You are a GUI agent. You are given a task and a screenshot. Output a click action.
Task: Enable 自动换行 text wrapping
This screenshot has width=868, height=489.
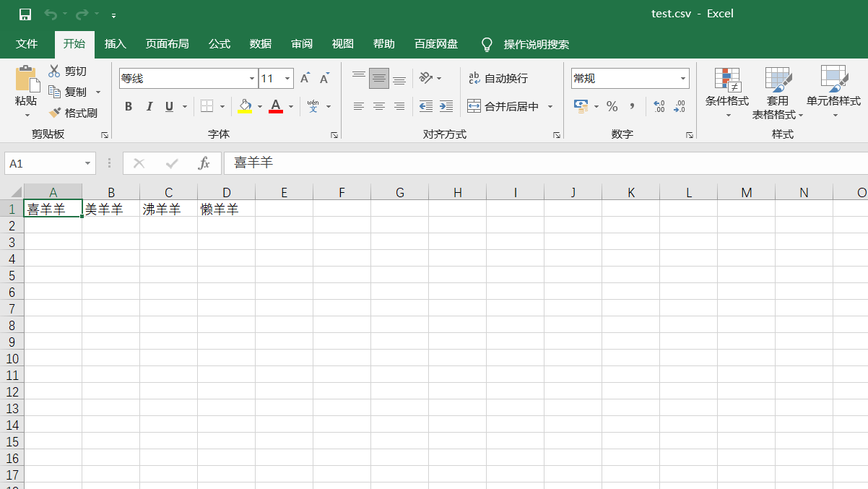500,77
